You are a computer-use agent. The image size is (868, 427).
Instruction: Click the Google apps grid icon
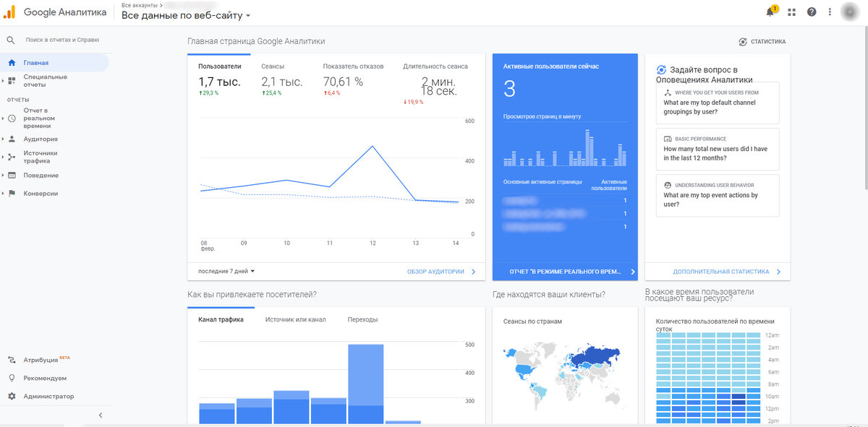pyautogui.click(x=790, y=11)
